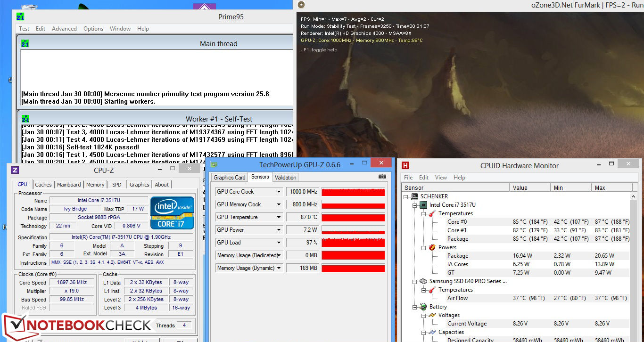The image size is (644, 342).
Task: Open the Memory Usage (Dynamic) dropdown
Action: 279,268
